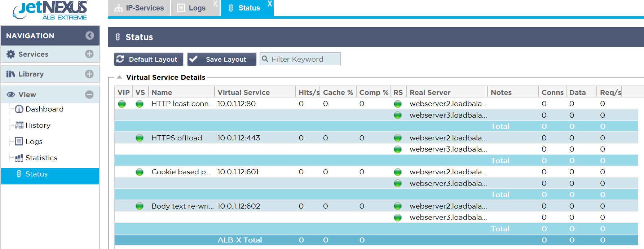Collapse the Virtual Service Details group
The height and width of the screenshot is (249, 644).
tap(119, 77)
